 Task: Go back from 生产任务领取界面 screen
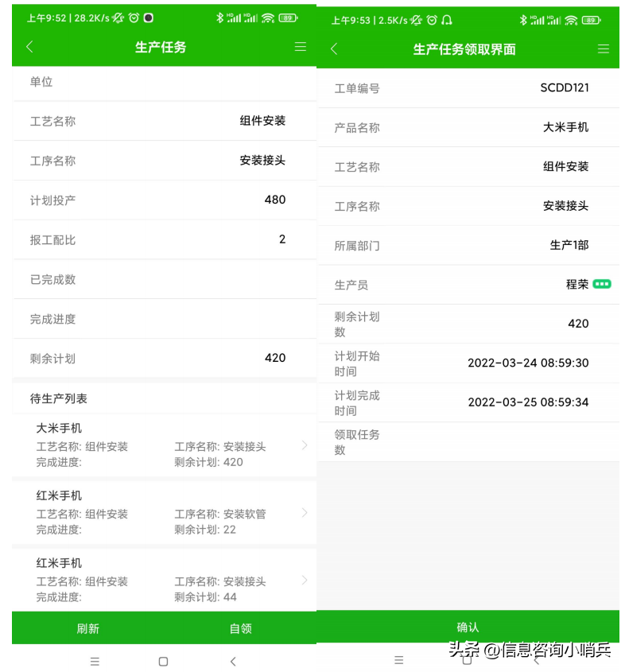[x=334, y=49]
